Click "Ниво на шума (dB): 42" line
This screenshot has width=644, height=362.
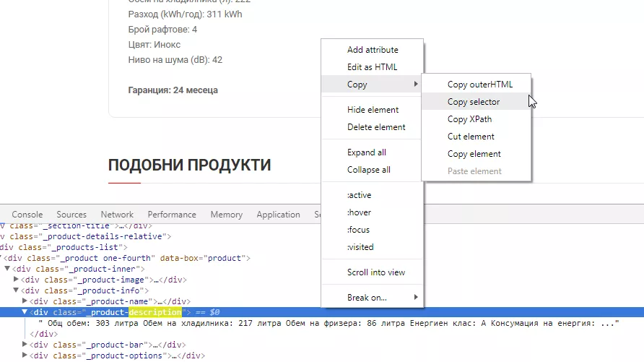click(x=175, y=59)
